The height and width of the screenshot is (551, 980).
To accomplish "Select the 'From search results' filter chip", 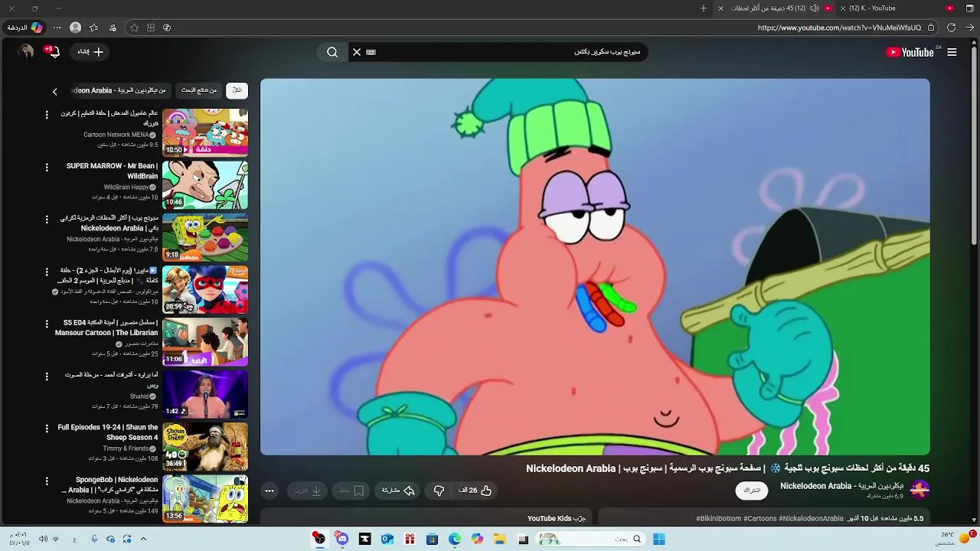I will point(199,90).
